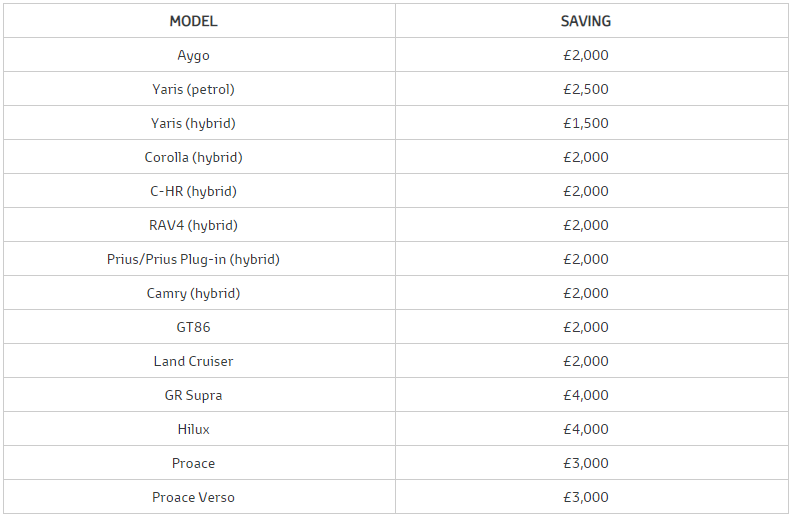Image resolution: width=794 pixels, height=527 pixels.
Task: Click Prius/Prius Plug-in (hybrid) entry
Action: [193, 259]
